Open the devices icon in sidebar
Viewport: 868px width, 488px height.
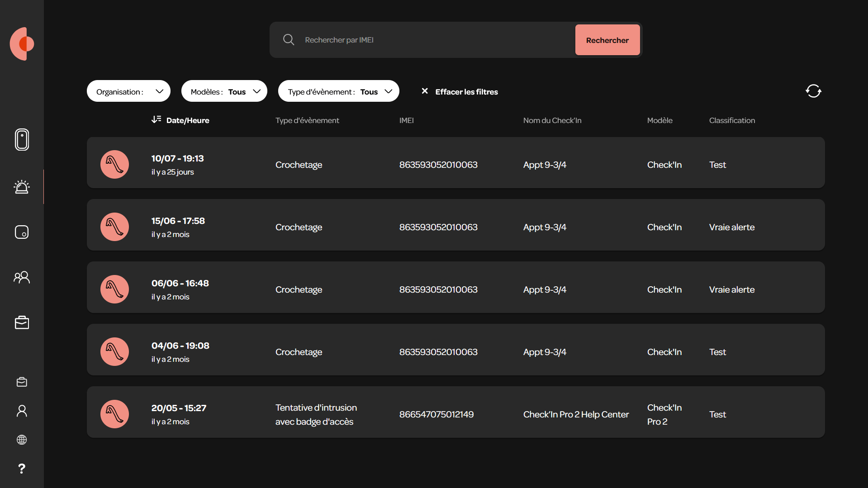click(22, 139)
